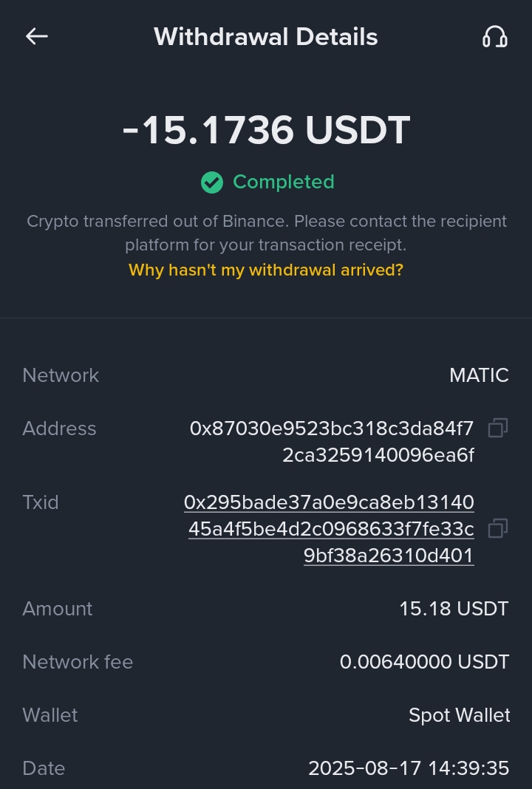Open "Why hasn't my withdrawal arrived?" link
This screenshot has height=789, width=532.
266,270
